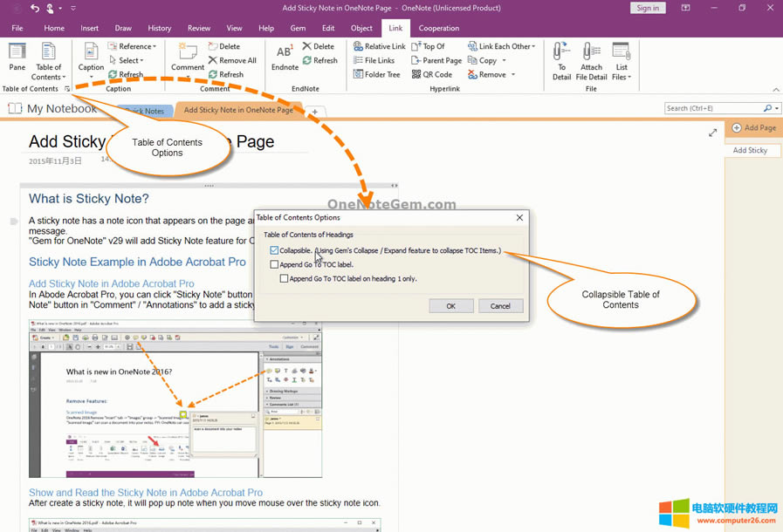Switch to the Gem ribbon tab
The image size is (783, 532).
[298, 28]
